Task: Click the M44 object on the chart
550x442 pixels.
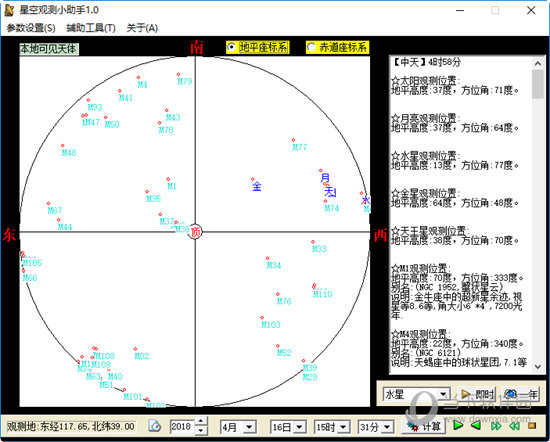Action: tap(65, 227)
